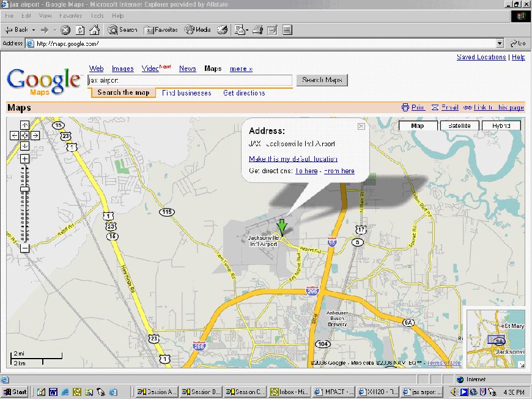Switch to Hybrid view
532x399 pixels.
coord(501,125)
